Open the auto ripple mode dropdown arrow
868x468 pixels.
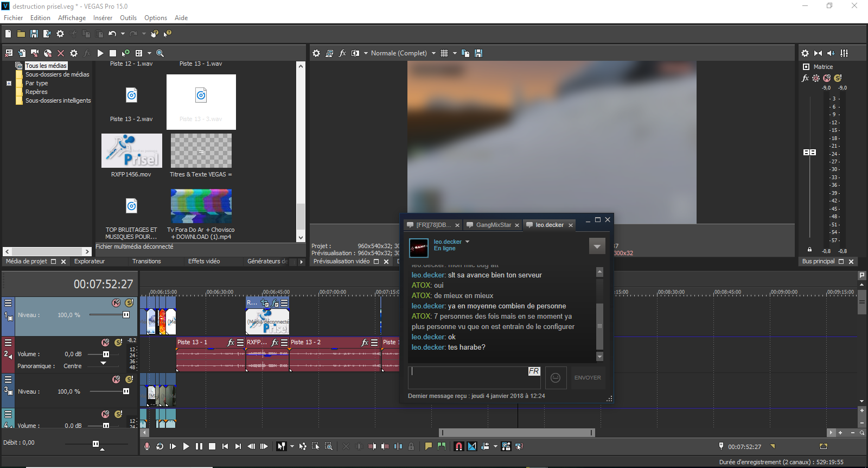[x=495, y=446]
